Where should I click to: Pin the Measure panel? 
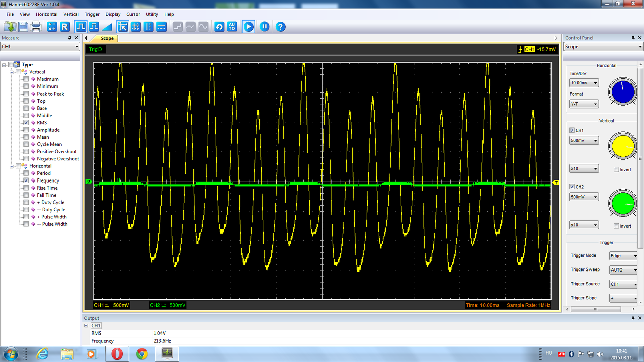[70, 38]
